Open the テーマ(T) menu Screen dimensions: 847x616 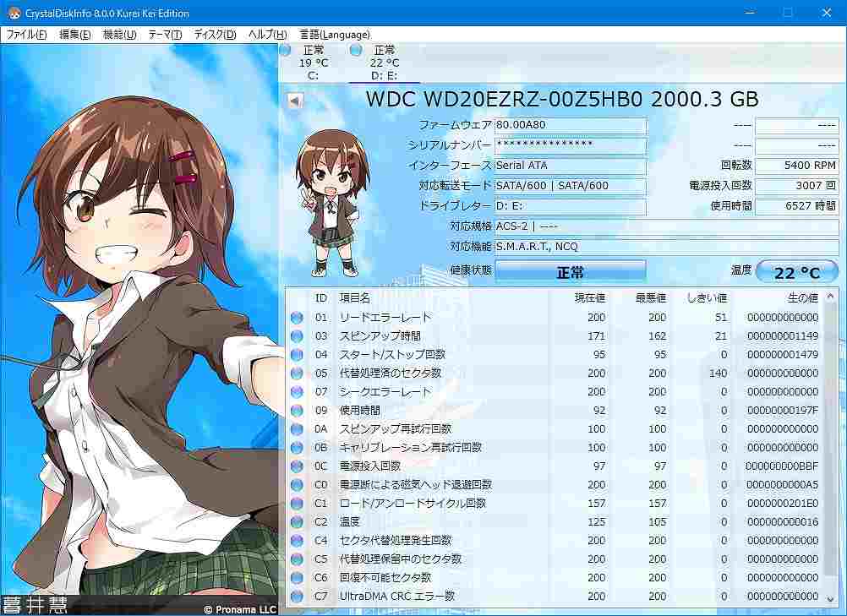(x=165, y=35)
